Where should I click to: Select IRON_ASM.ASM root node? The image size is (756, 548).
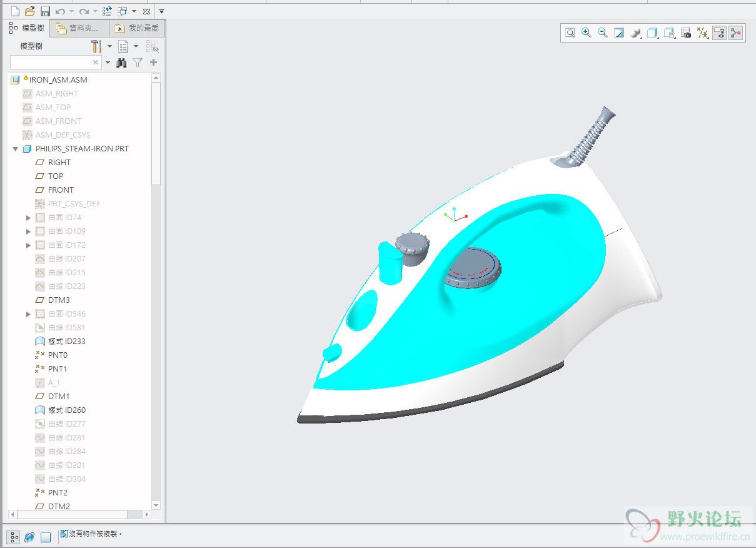[x=58, y=79]
